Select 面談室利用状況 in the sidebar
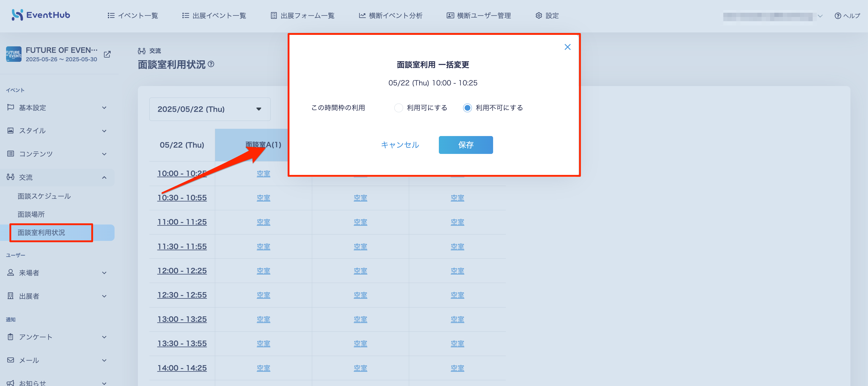The height and width of the screenshot is (386, 868). (x=57, y=233)
